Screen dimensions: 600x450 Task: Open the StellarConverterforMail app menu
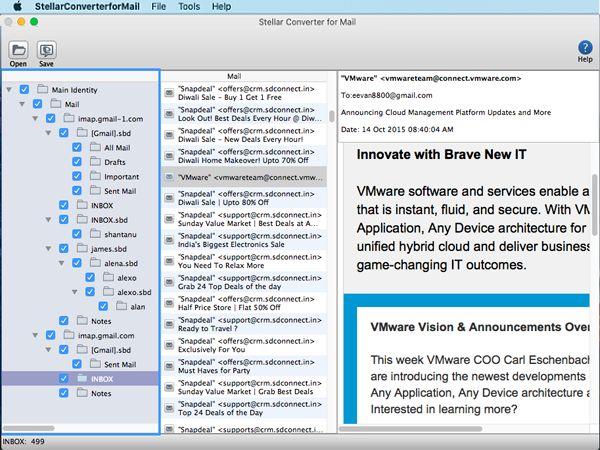click(x=87, y=7)
